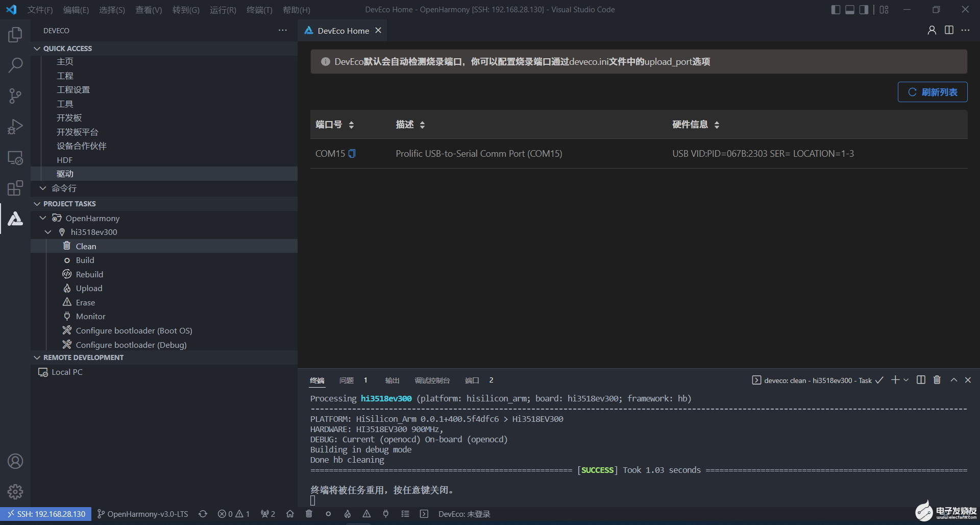
Task: Click the 刷新列表 refresh button
Action: point(933,92)
